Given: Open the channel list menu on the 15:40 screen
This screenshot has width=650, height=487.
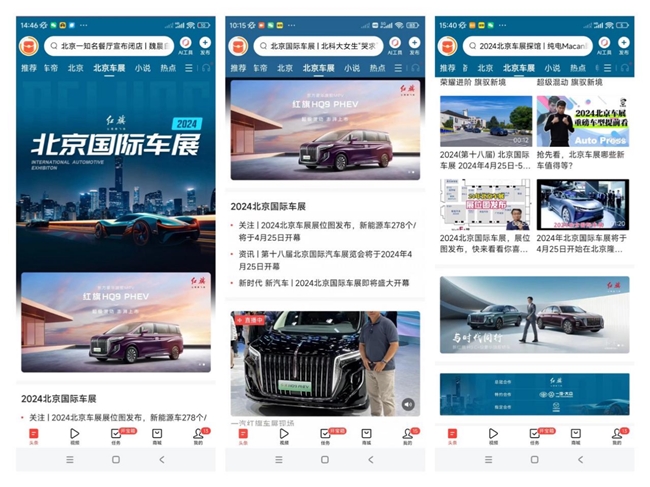Looking at the screenshot, I should 607,68.
